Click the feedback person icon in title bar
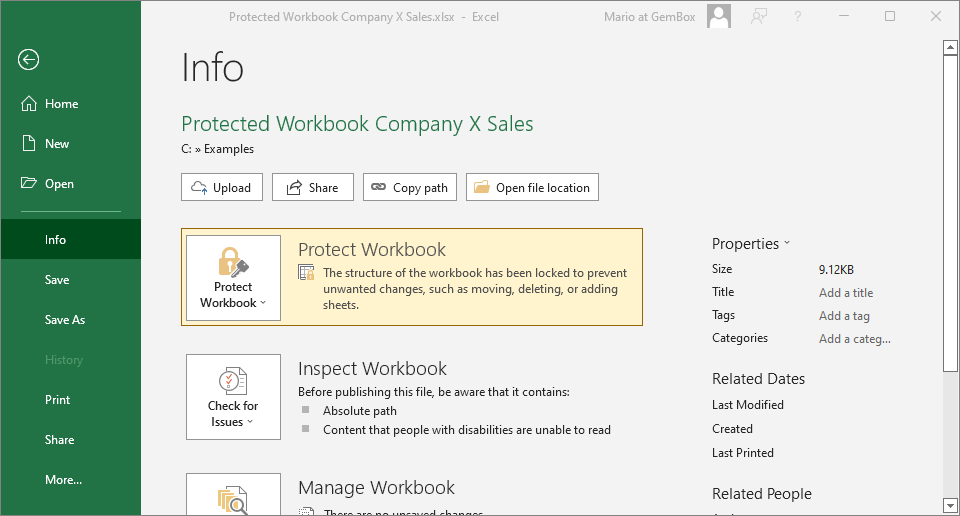 coord(759,17)
